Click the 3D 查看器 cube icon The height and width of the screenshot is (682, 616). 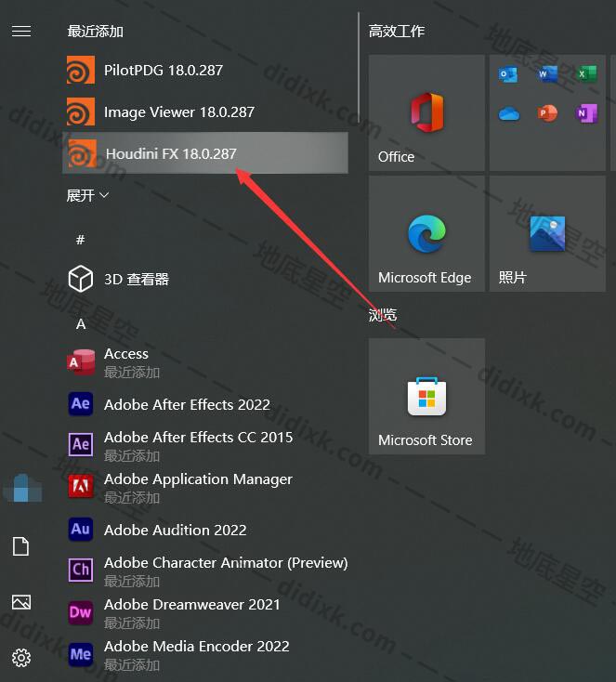(x=81, y=279)
